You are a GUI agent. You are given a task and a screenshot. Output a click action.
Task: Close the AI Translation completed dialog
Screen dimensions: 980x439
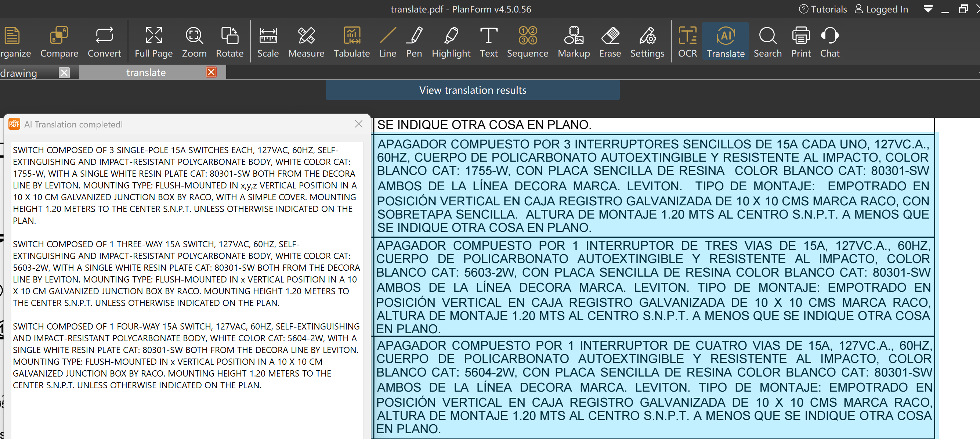pos(358,124)
